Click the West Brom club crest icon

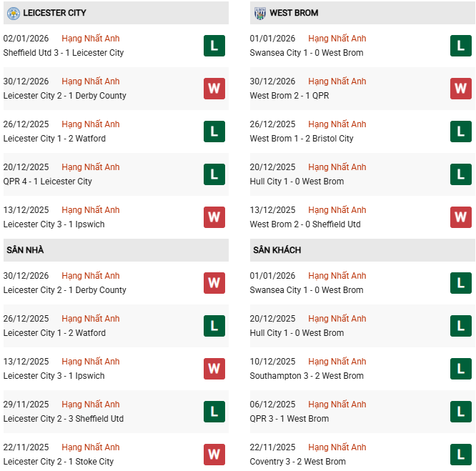click(259, 13)
